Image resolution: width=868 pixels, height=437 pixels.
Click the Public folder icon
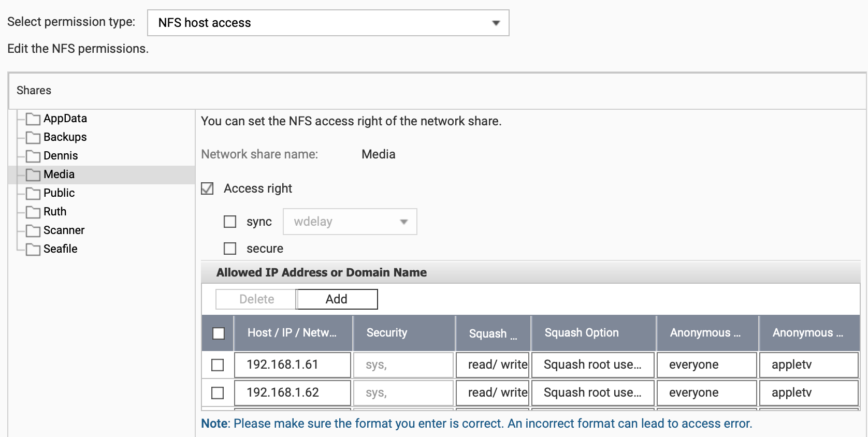click(33, 194)
